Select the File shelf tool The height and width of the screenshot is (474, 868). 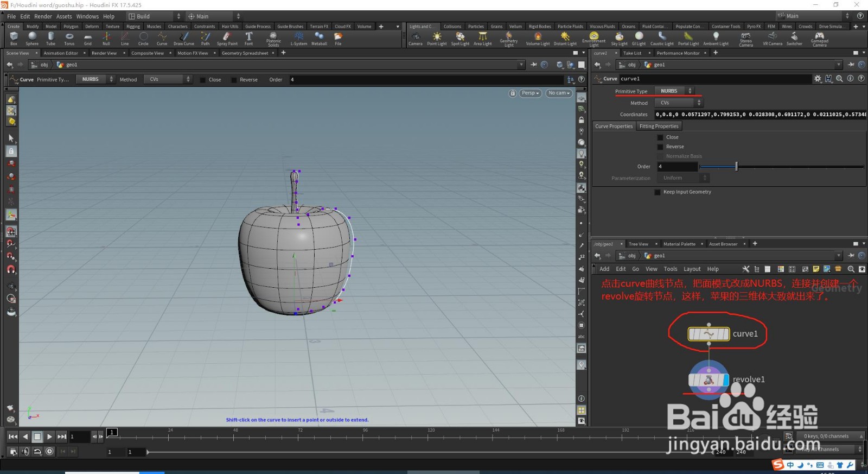(x=338, y=38)
